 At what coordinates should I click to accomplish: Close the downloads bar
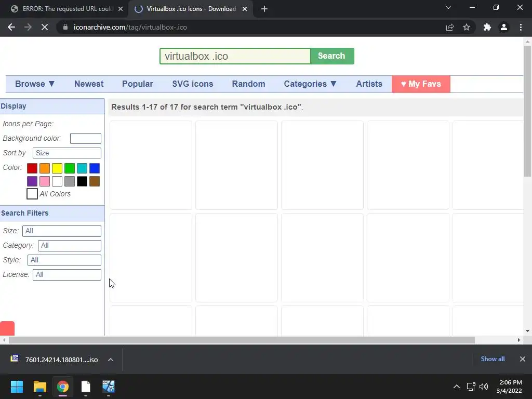pyautogui.click(x=523, y=359)
